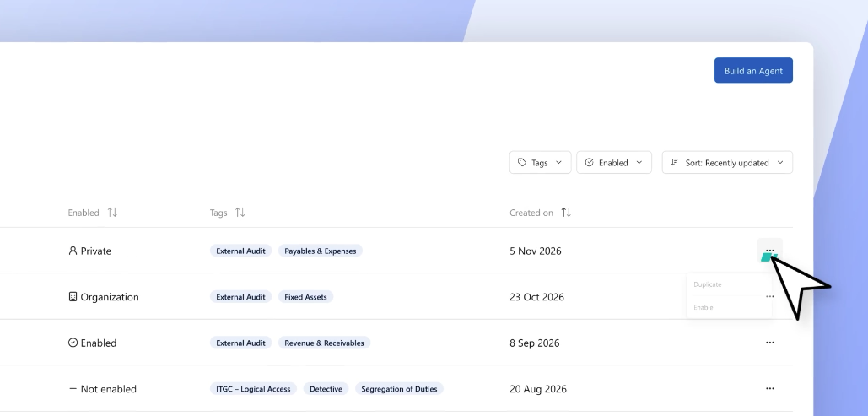
Task: Click the Build an Agent button
Action: pyautogui.click(x=753, y=70)
